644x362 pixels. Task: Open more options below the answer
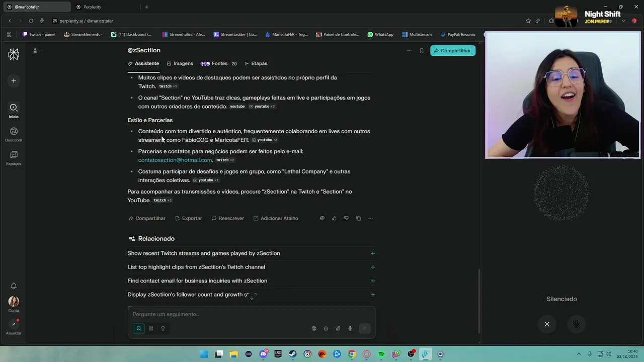click(x=370, y=218)
